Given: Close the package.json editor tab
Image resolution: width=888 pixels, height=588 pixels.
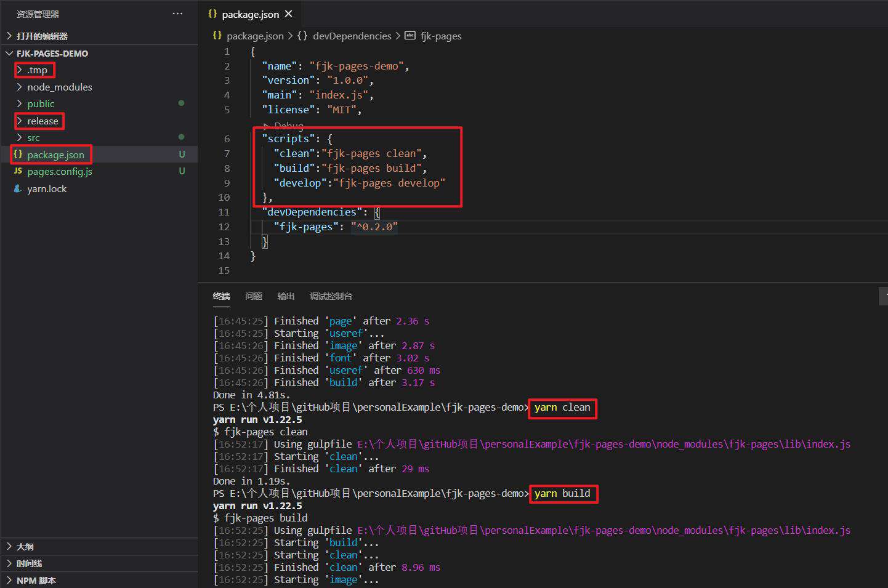Looking at the screenshot, I should (x=289, y=14).
